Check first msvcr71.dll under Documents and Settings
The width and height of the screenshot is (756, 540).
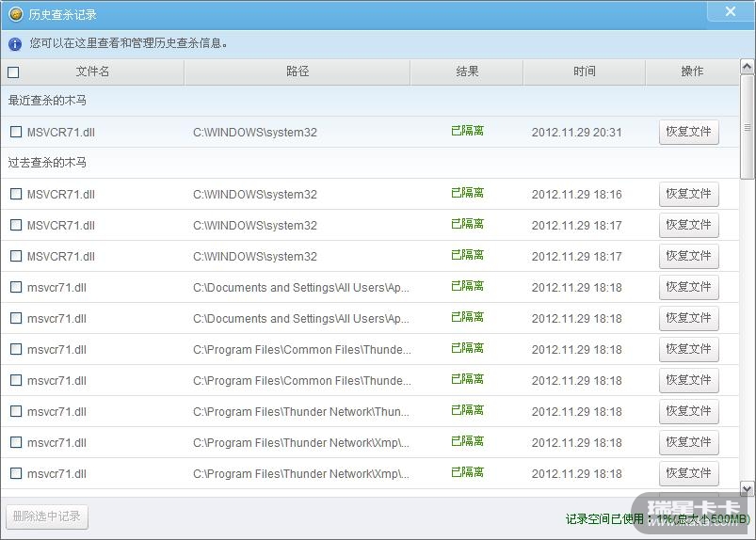16,287
